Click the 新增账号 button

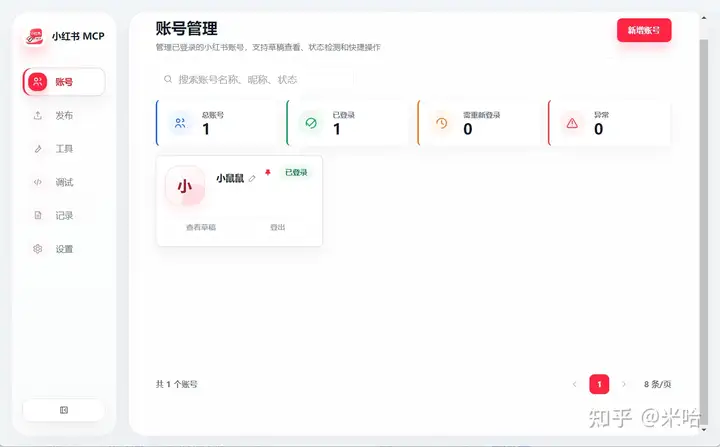click(x=644, y=30)
